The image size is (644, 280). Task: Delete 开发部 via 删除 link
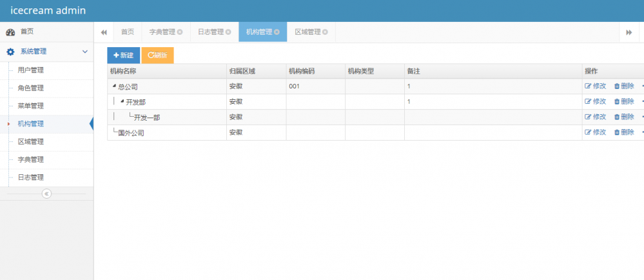click(624, 101)
